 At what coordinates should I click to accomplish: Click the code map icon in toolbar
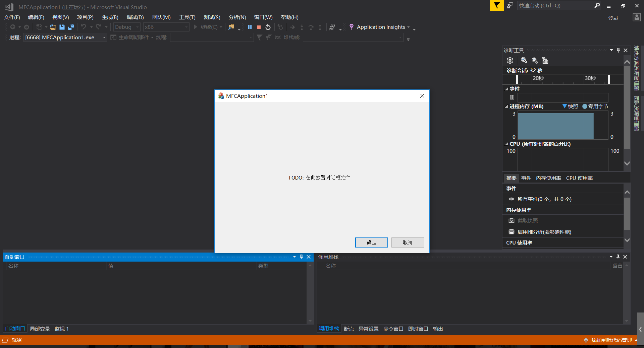click(332, 27)
